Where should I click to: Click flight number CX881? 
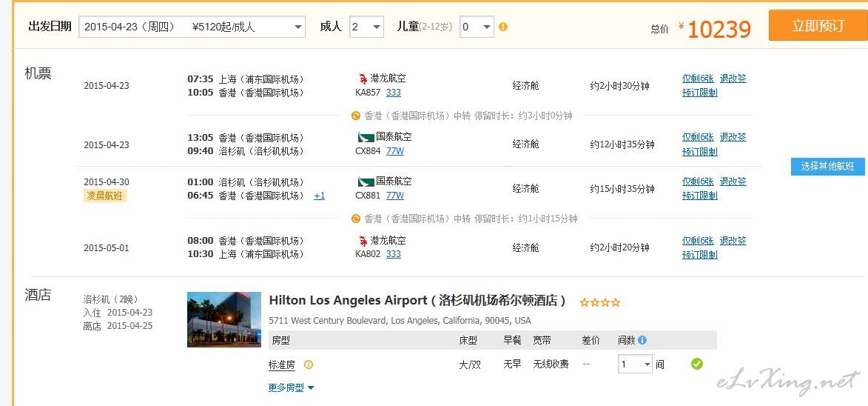(x=368, y=196)
